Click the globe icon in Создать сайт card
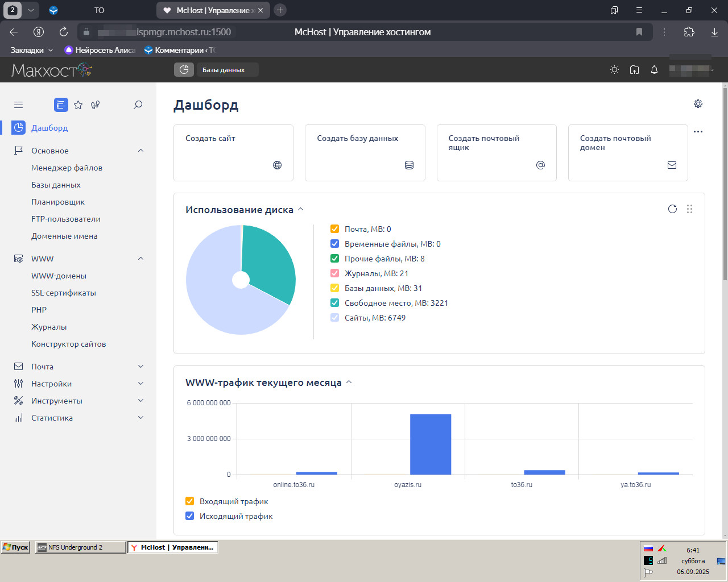728x582 pixels. tap(277, 165)
